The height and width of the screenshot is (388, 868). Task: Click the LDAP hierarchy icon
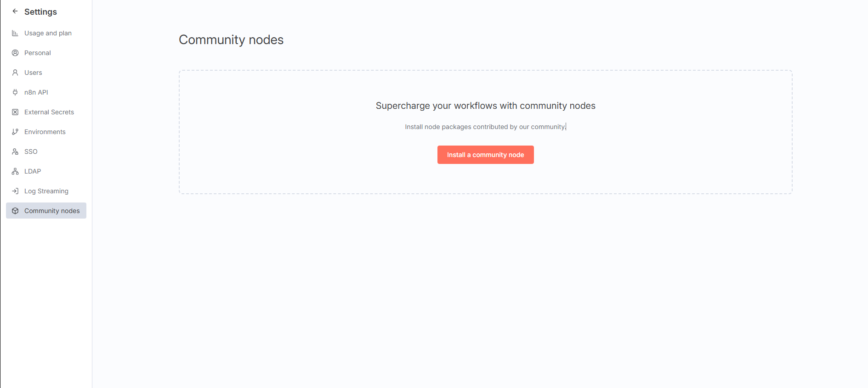[15, 171]
